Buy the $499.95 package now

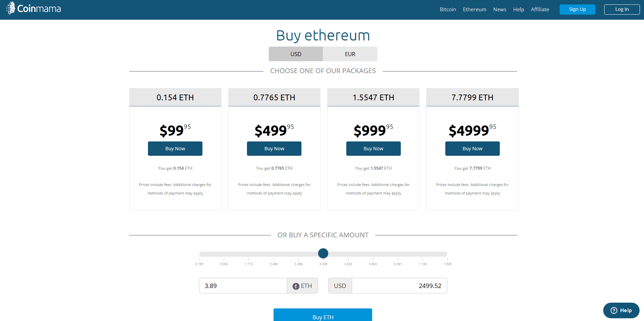click(274, 149)
